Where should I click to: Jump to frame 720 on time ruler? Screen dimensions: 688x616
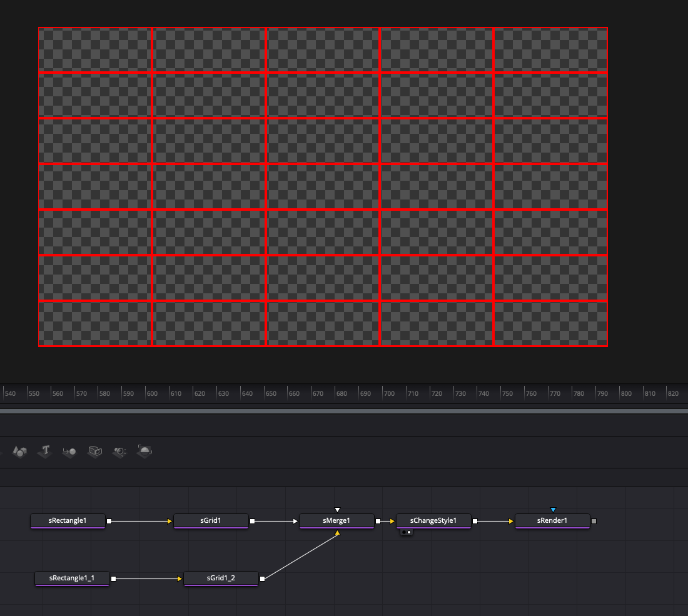pos(437,393)
